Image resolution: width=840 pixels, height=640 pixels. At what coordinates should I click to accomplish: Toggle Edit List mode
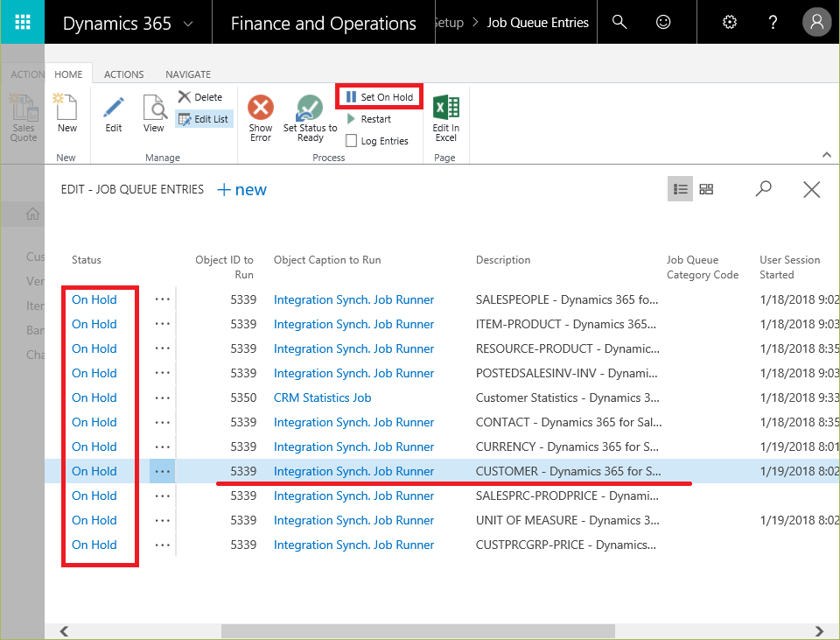pos(204,119)
